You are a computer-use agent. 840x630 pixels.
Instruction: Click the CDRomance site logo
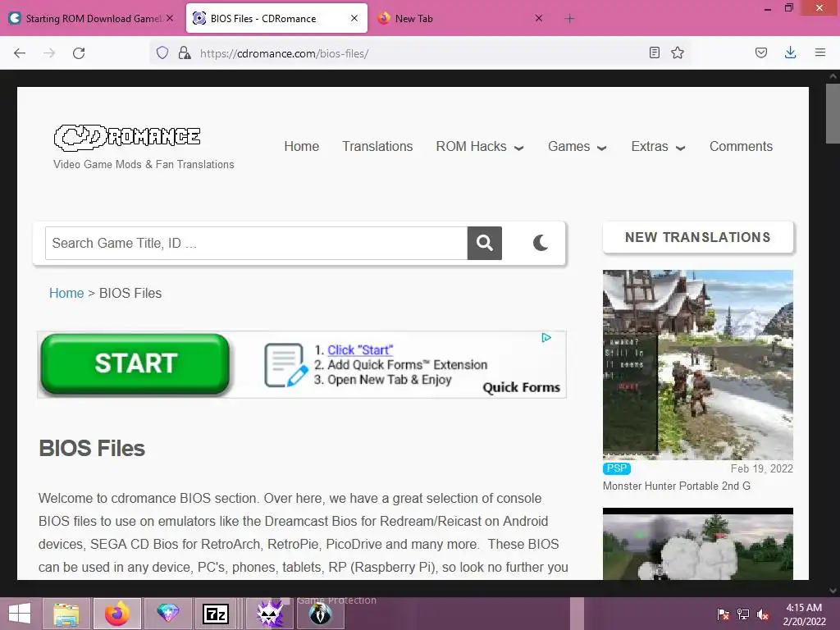click(x=127, y=137)
